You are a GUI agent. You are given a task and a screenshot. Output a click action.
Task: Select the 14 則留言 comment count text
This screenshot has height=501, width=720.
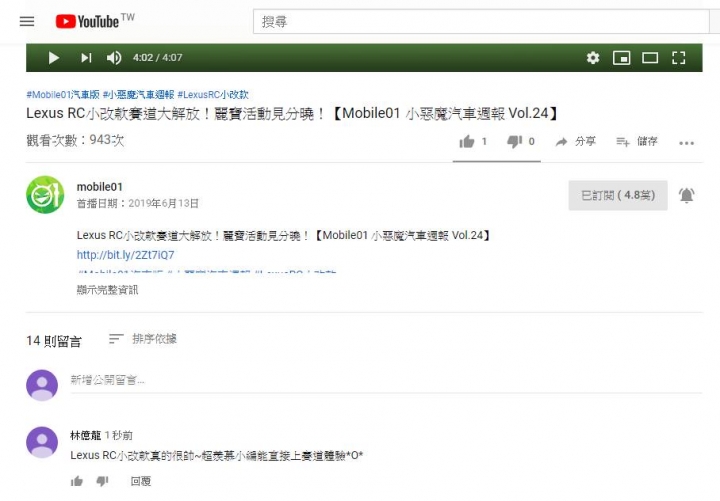[x=54, y=341]
